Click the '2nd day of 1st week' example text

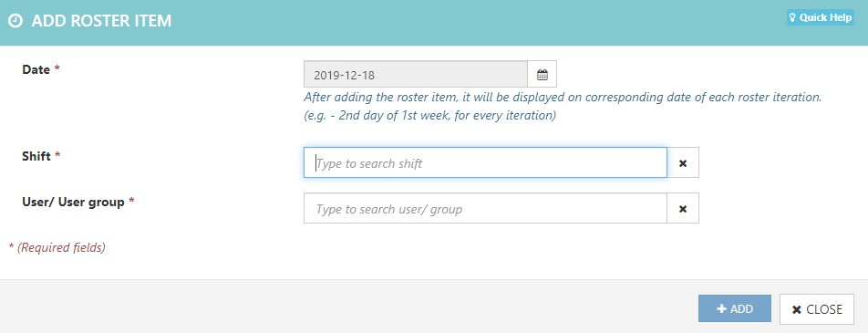pyautogui.click(x=388, y=117)
